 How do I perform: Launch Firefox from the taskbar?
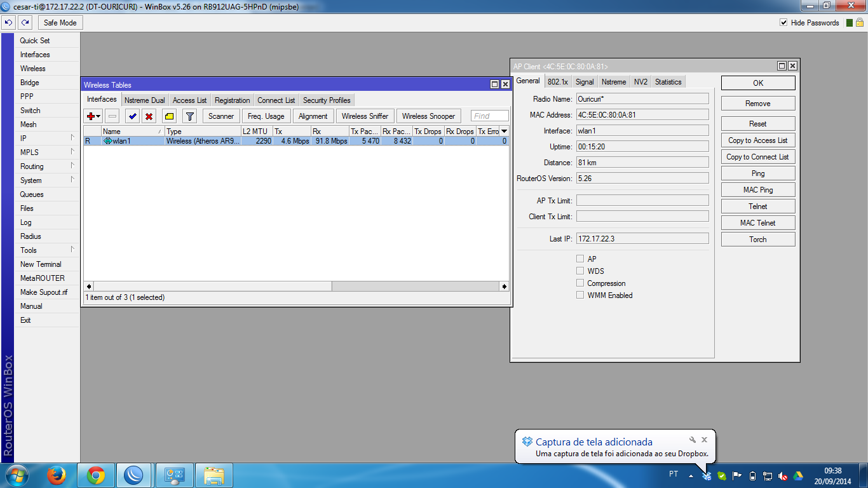(57, 475)
